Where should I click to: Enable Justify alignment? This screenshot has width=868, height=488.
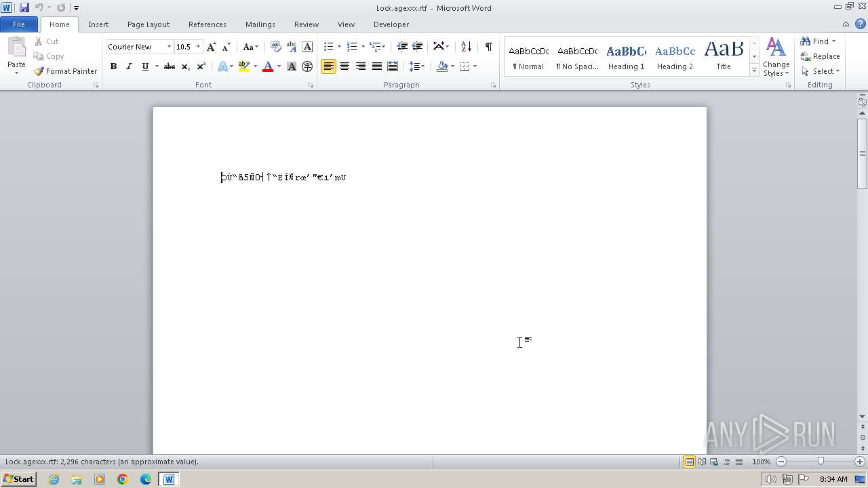pos(376,66)
